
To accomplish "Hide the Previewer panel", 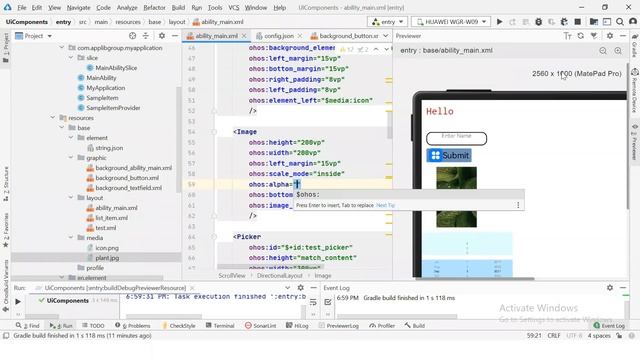I will point(623,36).
